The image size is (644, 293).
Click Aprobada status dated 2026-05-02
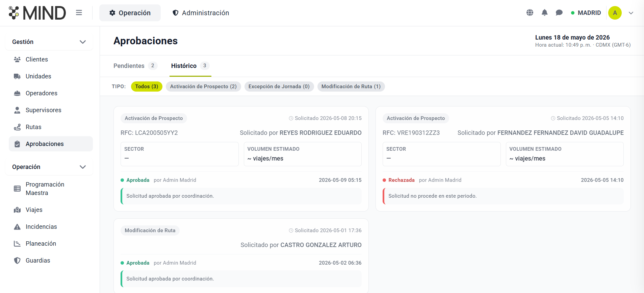coord(138,263)
